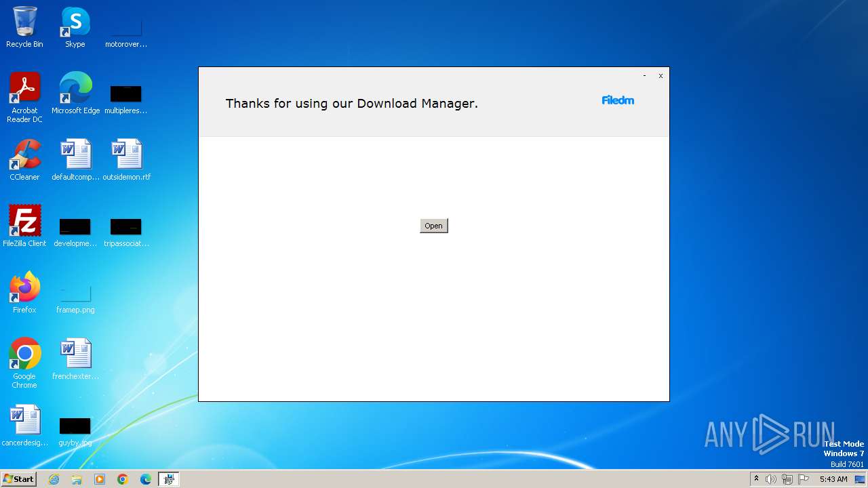Click the 5:43 AM taskbar clock
Image resolution: width=868 pixels, height=488 pixels.
pos(833,479)
